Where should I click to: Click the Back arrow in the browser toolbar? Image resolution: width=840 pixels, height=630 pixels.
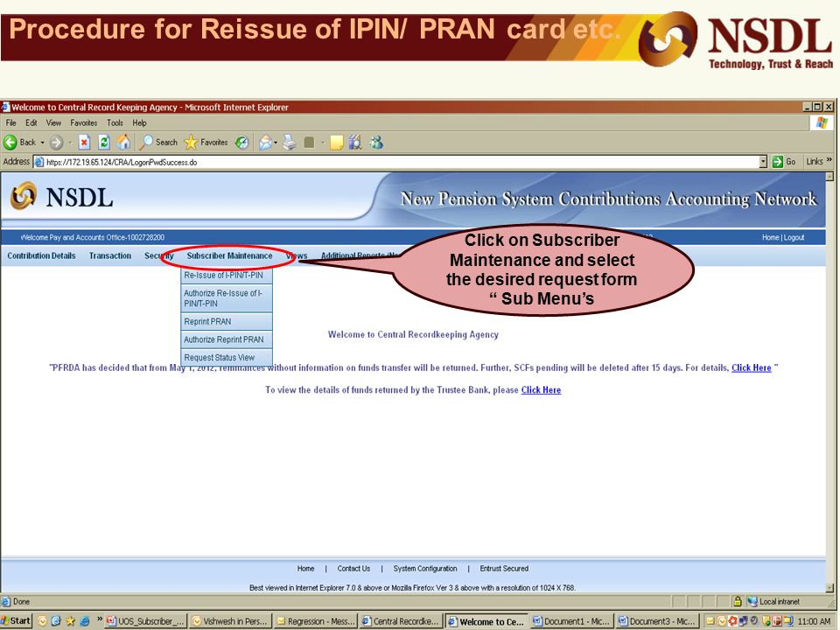tap(10, 143)
